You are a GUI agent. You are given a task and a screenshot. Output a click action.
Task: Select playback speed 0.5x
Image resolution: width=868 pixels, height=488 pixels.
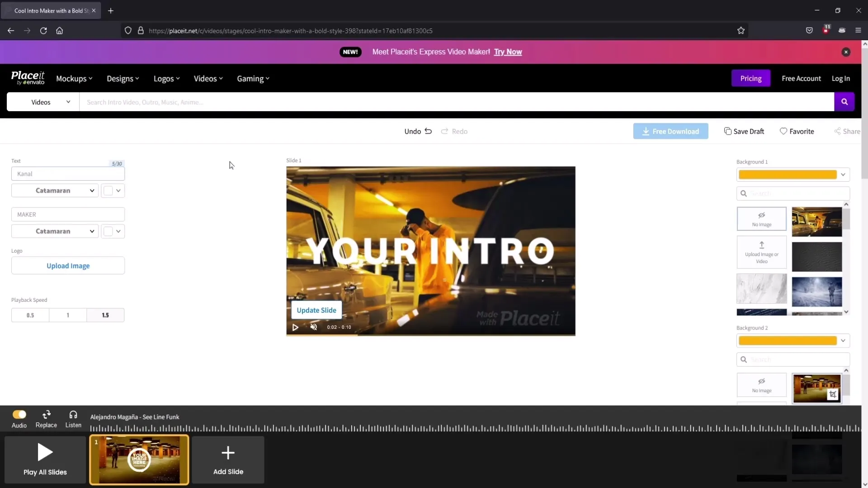(x=30, y=314)
